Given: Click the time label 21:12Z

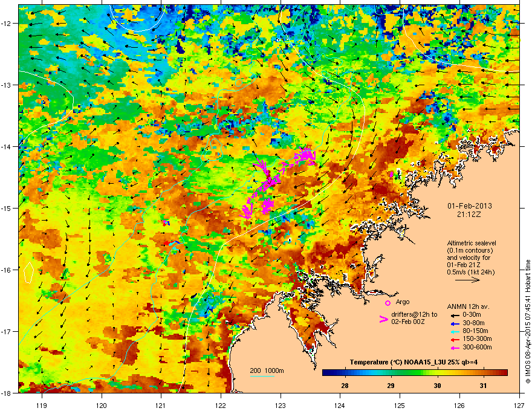Looking at the screenshot, I should (469, 215).
